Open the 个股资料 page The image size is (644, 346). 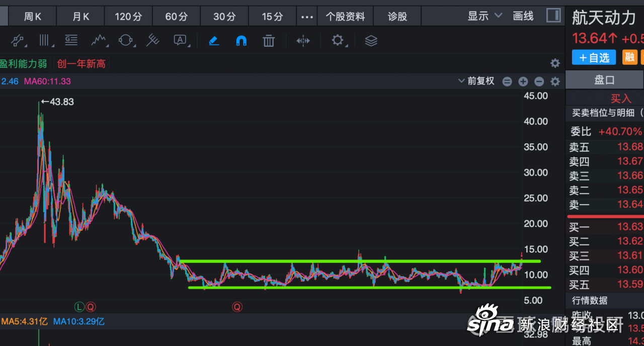tap(345, 17)
